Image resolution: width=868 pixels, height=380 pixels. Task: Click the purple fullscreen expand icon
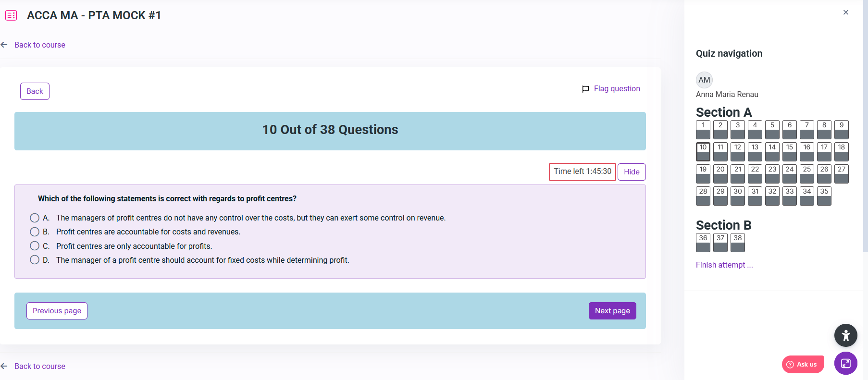tap(845, 363)
